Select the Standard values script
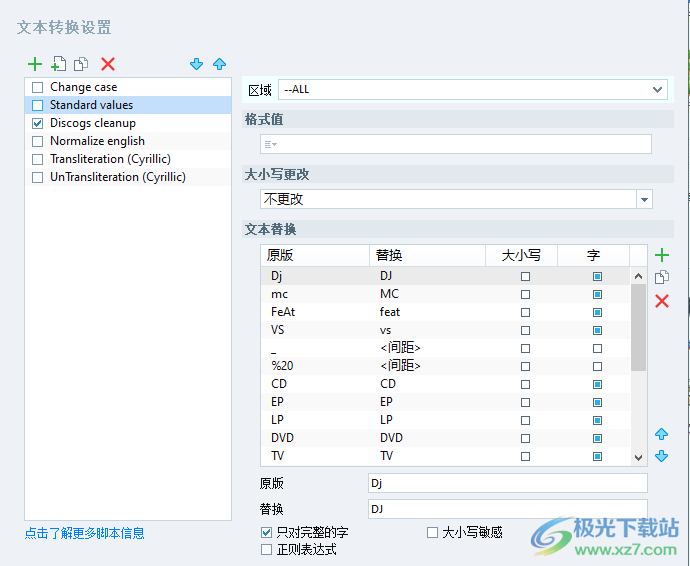 (x=128, y=105)
